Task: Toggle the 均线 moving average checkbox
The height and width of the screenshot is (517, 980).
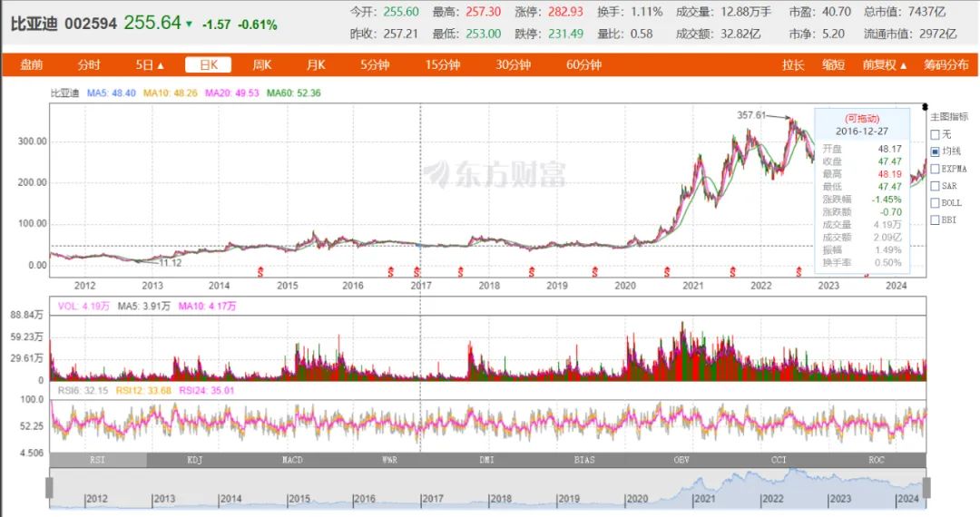Action: (x=935, y=151)
